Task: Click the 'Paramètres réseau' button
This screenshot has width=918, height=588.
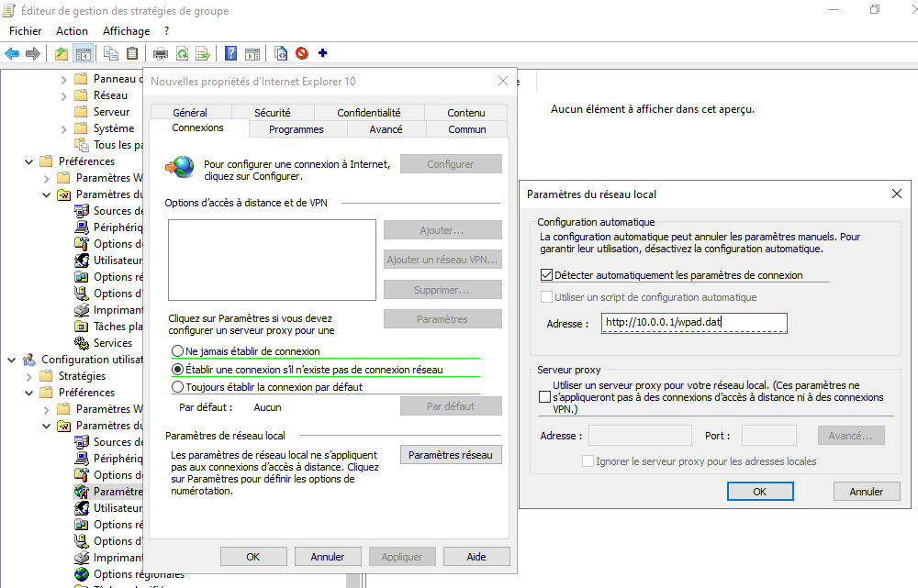Action: coord(451,455)
